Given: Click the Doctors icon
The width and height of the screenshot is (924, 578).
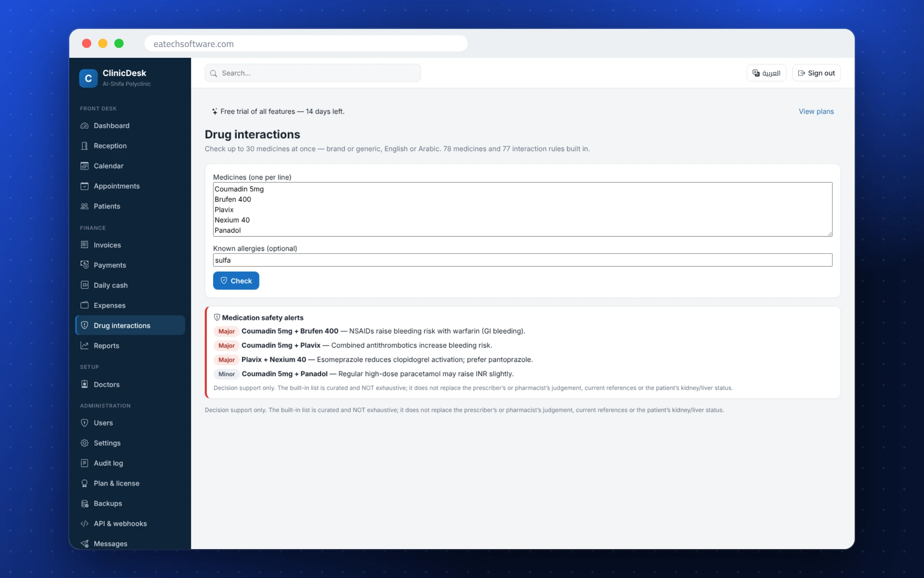Looking at the screenshot, I should [84, 384].
